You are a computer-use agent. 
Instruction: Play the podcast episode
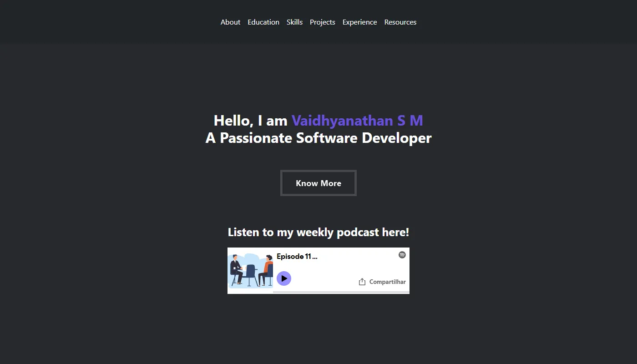click(284, 278)
